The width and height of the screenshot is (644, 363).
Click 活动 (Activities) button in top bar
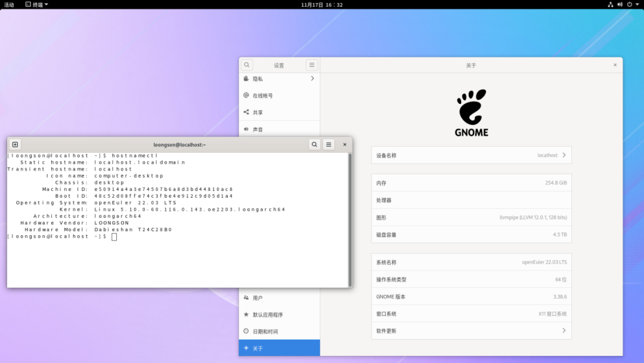click(9, 4)
